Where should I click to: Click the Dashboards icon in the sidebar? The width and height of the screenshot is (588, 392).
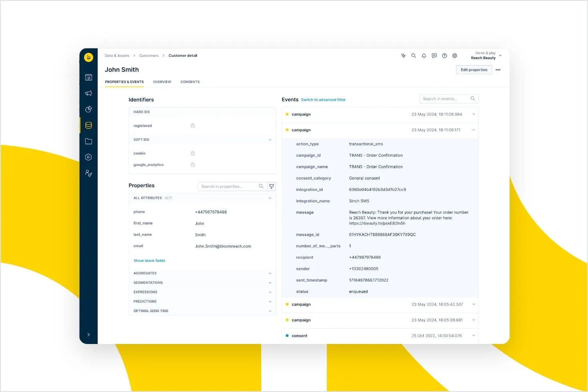coord(88,77)
